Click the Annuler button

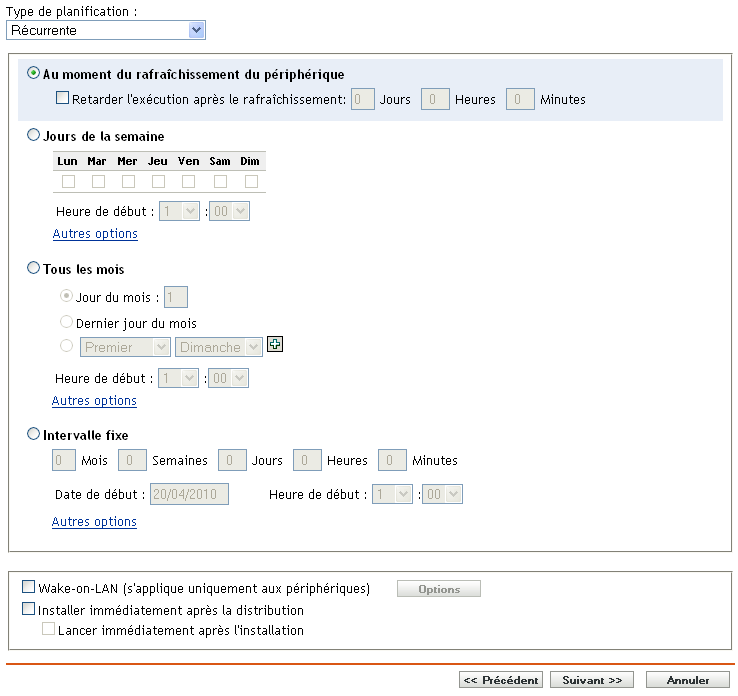tap(688, 680)
